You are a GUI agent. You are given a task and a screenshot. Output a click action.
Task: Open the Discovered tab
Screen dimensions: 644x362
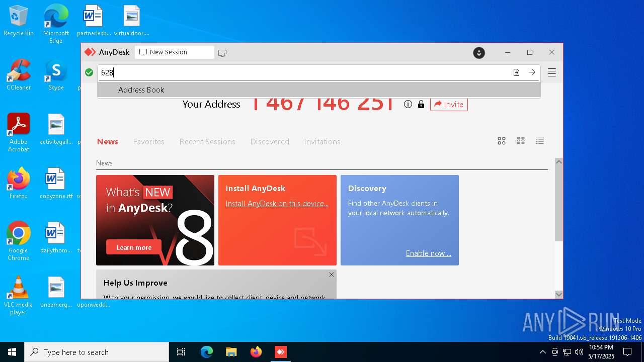pyautogui.click(x=270, y=142)
